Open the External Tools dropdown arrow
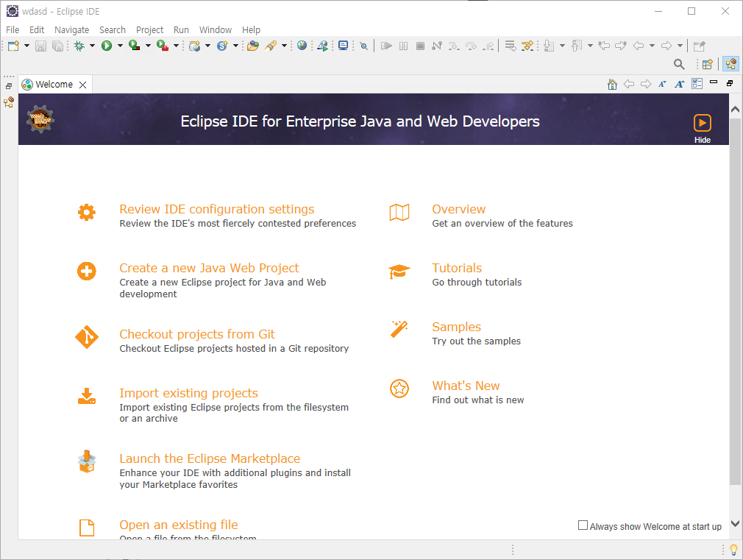743x560 pixels. pos(176,46)
